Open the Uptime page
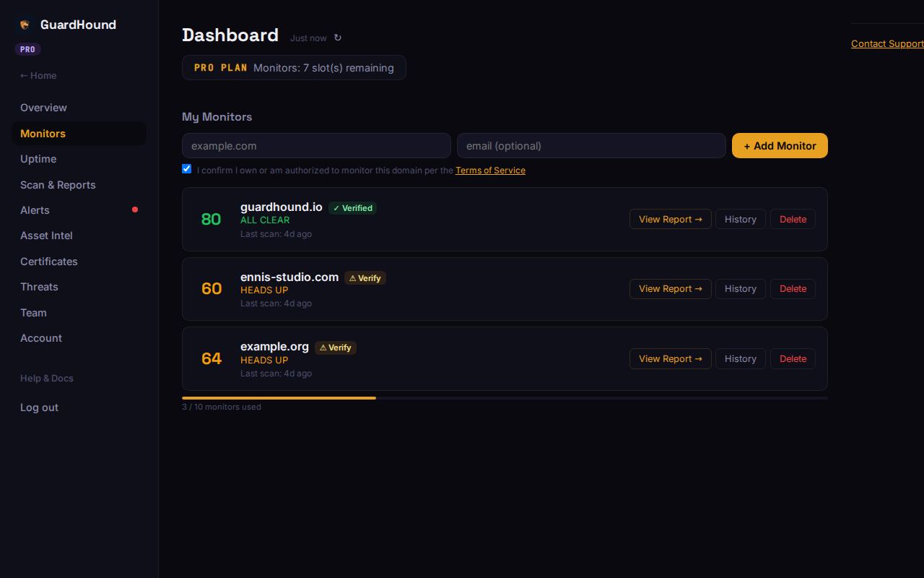The height and width of the screenshot is (578, 924). click(79, 159)
